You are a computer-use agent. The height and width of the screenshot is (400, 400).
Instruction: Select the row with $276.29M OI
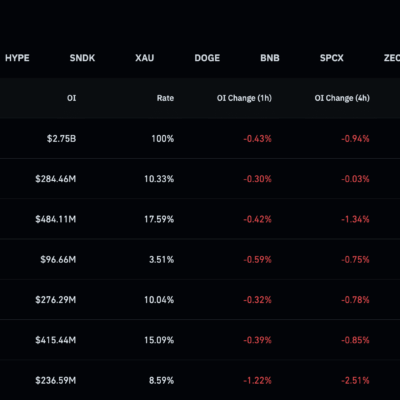click(x=200, y=300)
